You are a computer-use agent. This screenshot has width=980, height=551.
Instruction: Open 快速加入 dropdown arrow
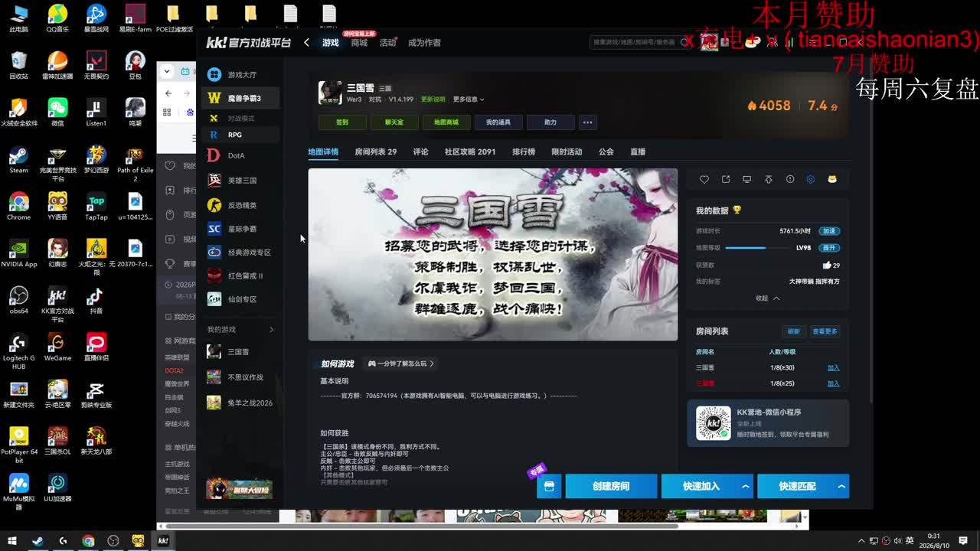pos(746,487)
